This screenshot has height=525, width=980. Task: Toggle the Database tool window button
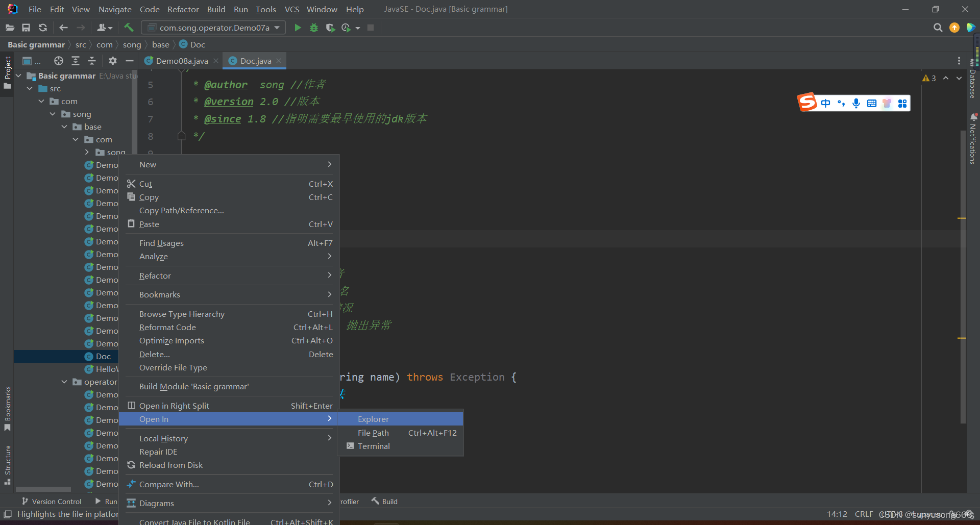[x=973, y=80]
